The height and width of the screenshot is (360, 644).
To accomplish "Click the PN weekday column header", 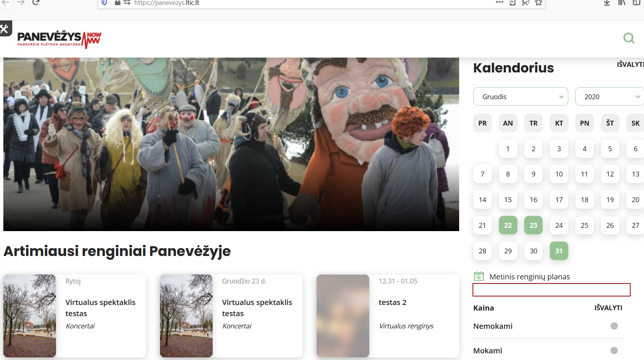I will pos(584,123).
